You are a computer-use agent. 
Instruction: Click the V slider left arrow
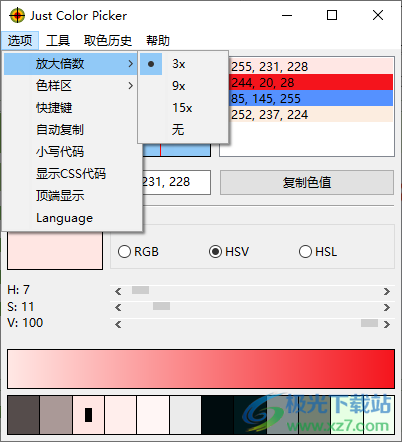point(118,324)
